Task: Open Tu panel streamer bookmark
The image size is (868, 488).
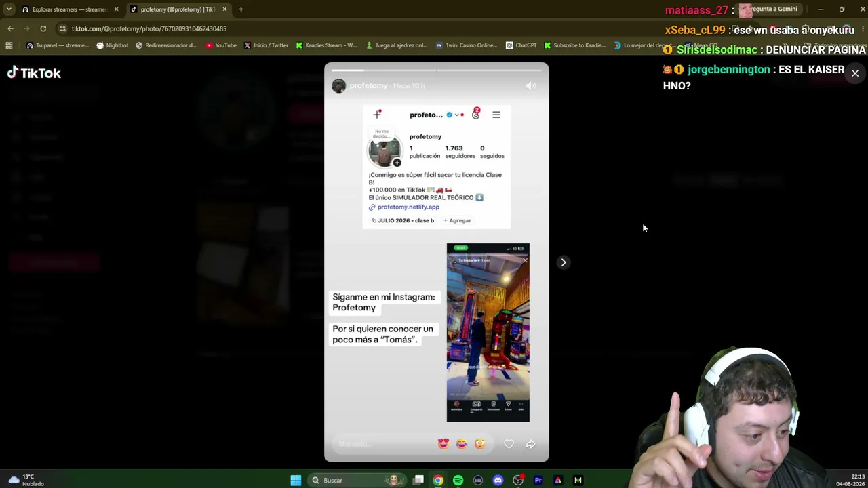Action: (x=58, y=45)
